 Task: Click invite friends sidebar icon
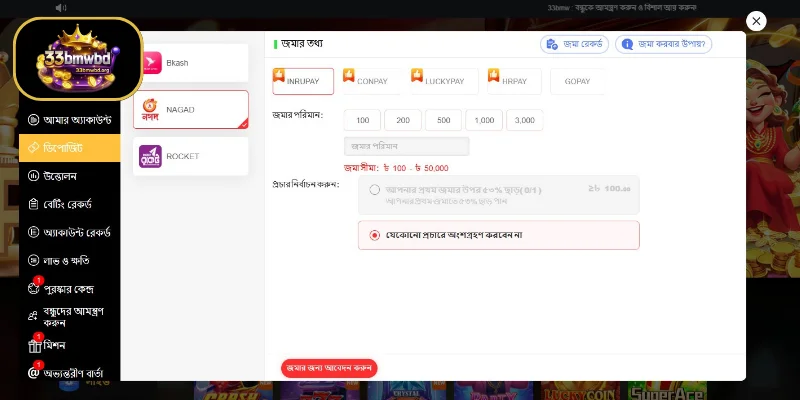pos(33,316)
